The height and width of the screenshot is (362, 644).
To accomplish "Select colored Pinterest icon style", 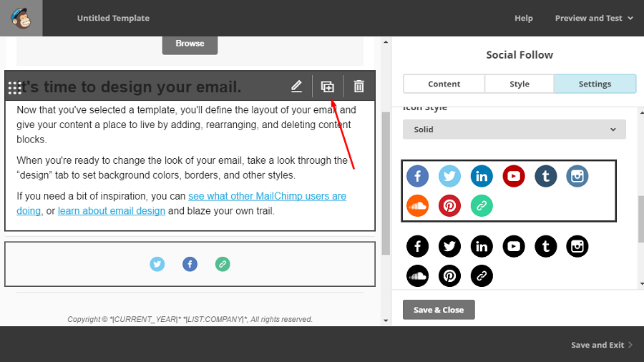I will click(x=449, y=205).
